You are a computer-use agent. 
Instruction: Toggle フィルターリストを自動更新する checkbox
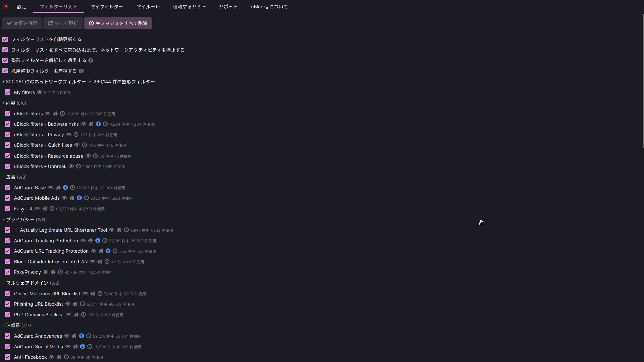point(5,39)
